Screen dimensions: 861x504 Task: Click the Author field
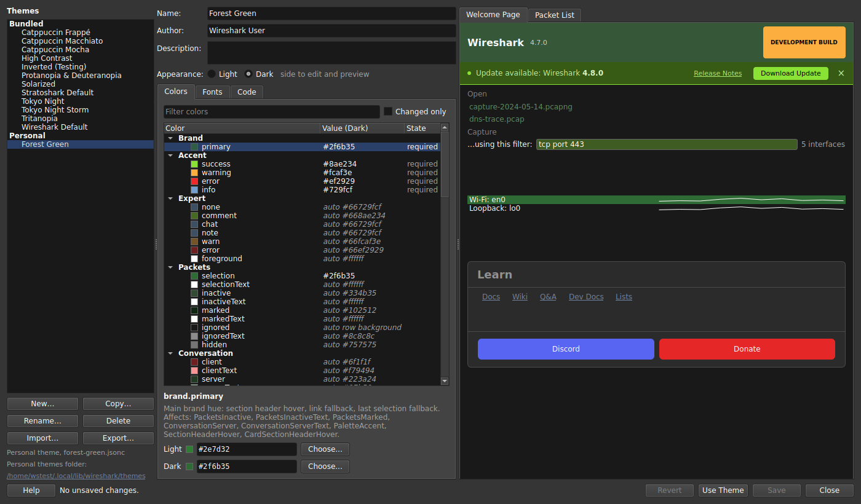pos(331,31)
